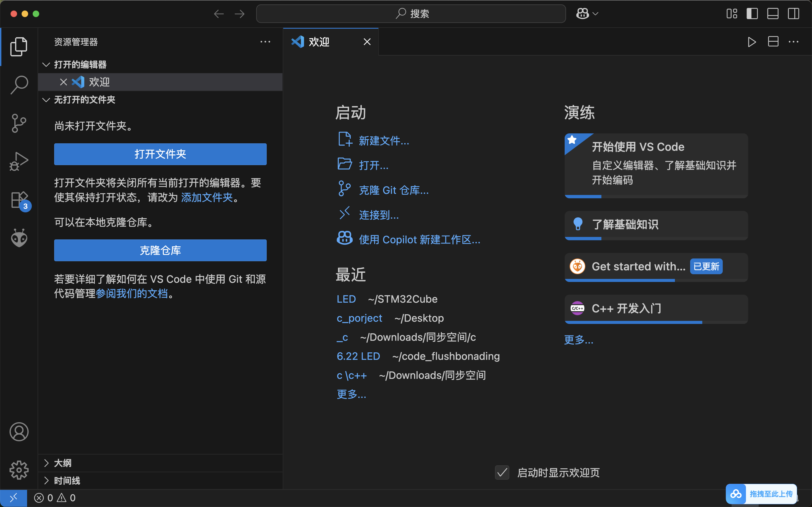Screen dimensions: 812x507
Task: Open the Copilot dropdown chevron
Action: 596,14
